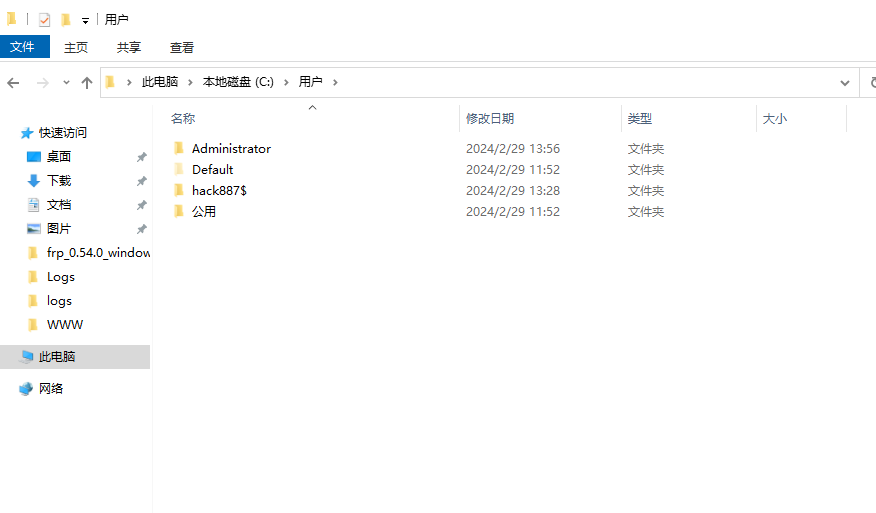Select 网络 in navigation pane
Screen dimensions: 876x513
point(51,388)
